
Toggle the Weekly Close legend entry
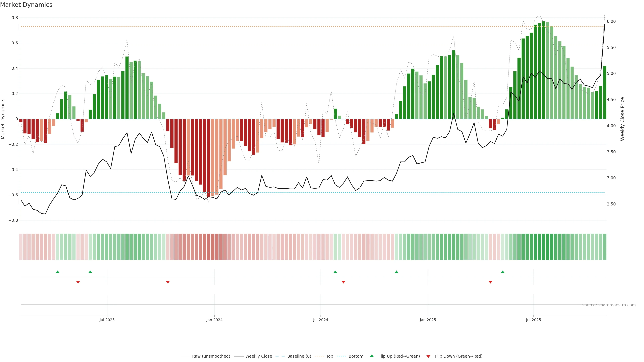258,356
